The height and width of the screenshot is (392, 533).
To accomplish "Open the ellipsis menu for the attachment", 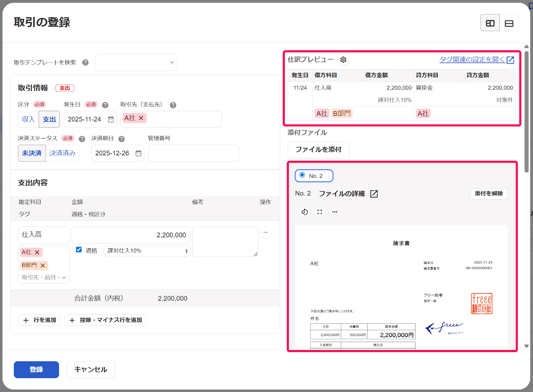I will coord(334,212).
